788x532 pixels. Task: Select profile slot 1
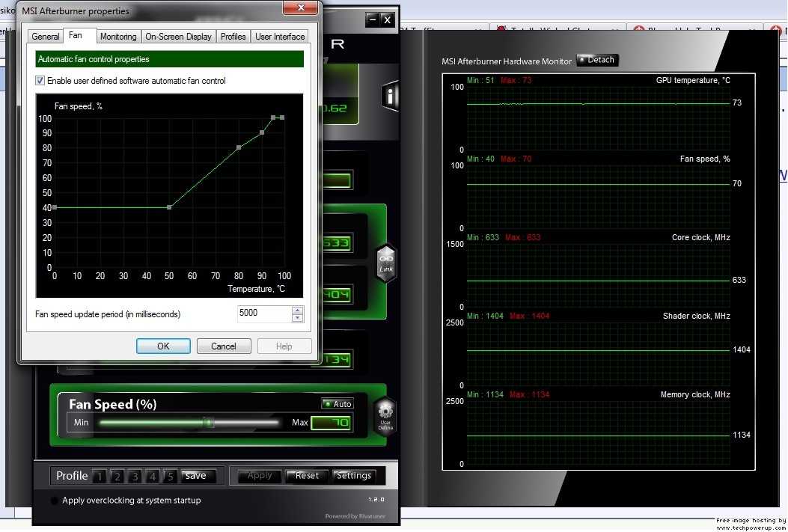tap(100, 476)
